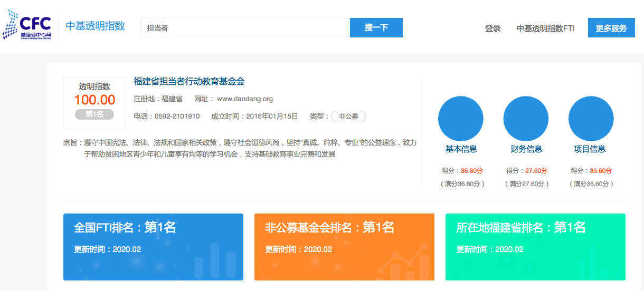The height and width of the screenshot is (291, 644).
Task: Open the 基本信息 section label
Action: pos(461,149)
